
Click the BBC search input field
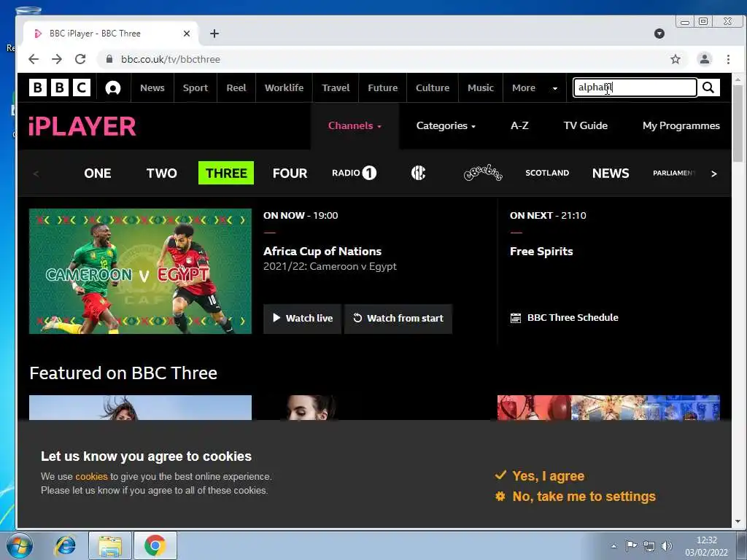[635, 87]
